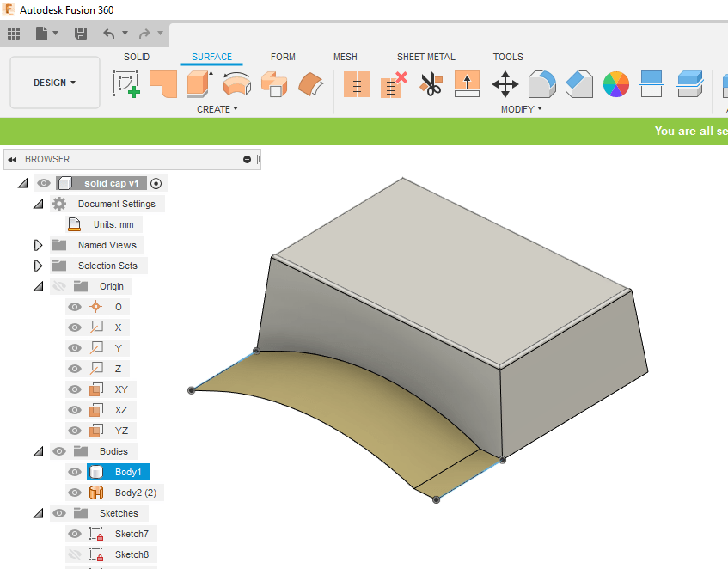Click the DESIGN workspace button

[x=54, y=82]
